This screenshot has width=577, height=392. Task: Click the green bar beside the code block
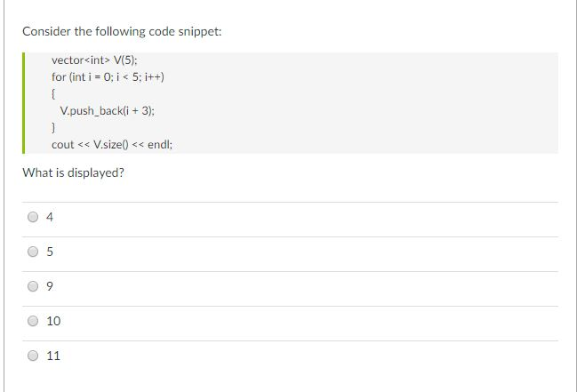tap(23, 103)
